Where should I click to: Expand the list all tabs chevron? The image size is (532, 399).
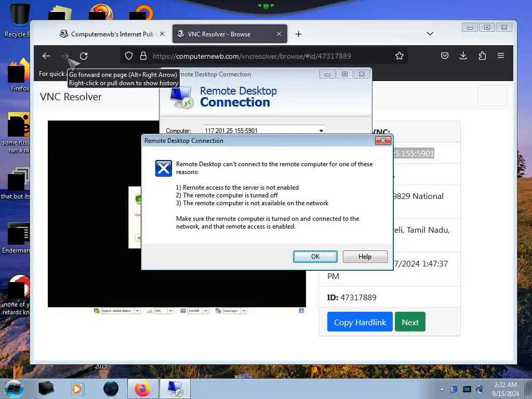click(x=430, y=34)
